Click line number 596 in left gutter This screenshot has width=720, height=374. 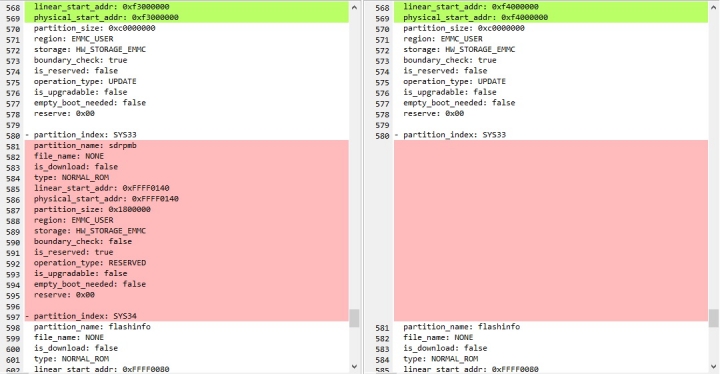click(13, 306)
